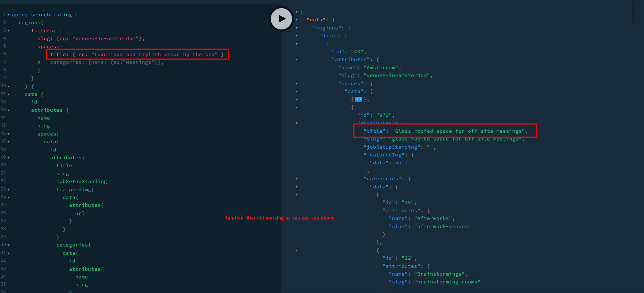Fold the categories block on line 30
Viewport: 644px width, 293px height.
[x=9, y=245]
